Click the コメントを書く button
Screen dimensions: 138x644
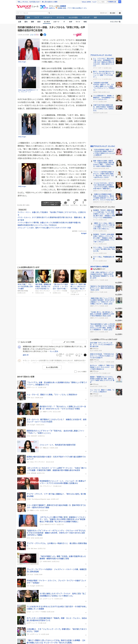coord(69,342)
